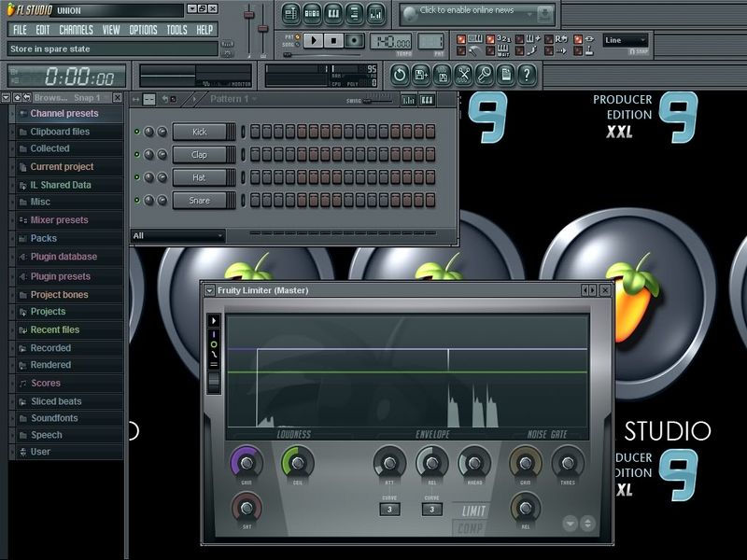Open the Line snap mode dropdown
This screenshot has width=747, height=560.
[625, 40]
